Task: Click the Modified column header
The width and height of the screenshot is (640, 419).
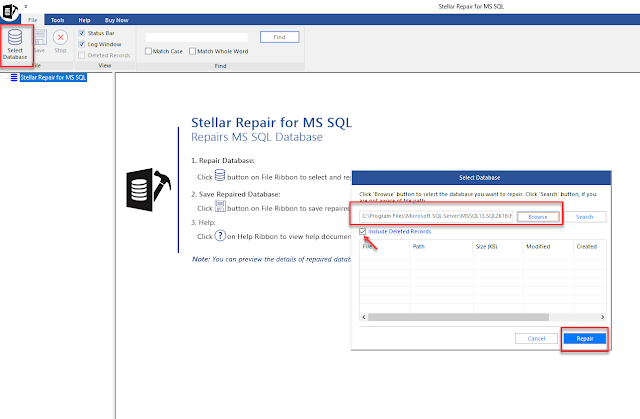Action: [x=548, y=246]
